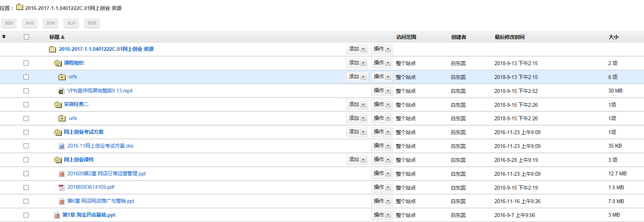Select the checkbox for 20186583614169.pdf
The width and height of the screenshot is (644, 222).
(x=26, y=188)
